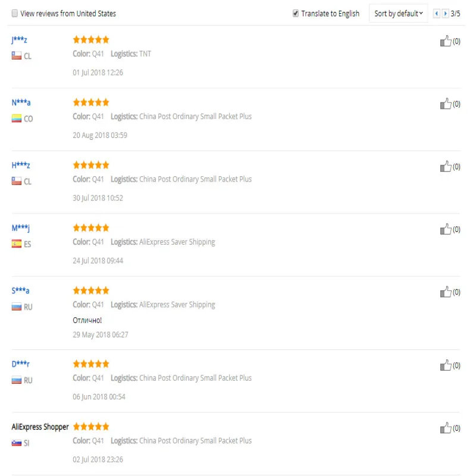
Task: Open the Sort by default dropdown
Action: tap(398, 13)
